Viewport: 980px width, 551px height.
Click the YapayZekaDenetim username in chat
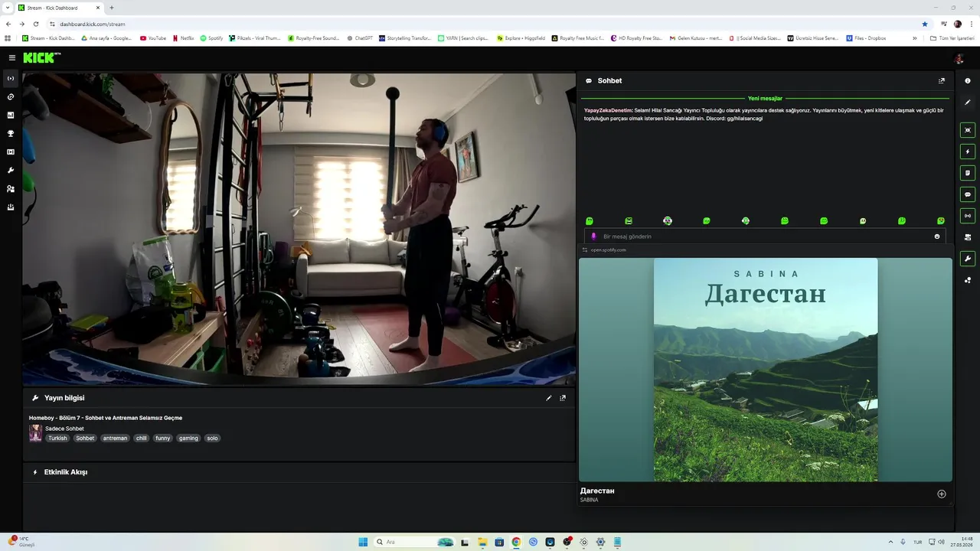608,110
